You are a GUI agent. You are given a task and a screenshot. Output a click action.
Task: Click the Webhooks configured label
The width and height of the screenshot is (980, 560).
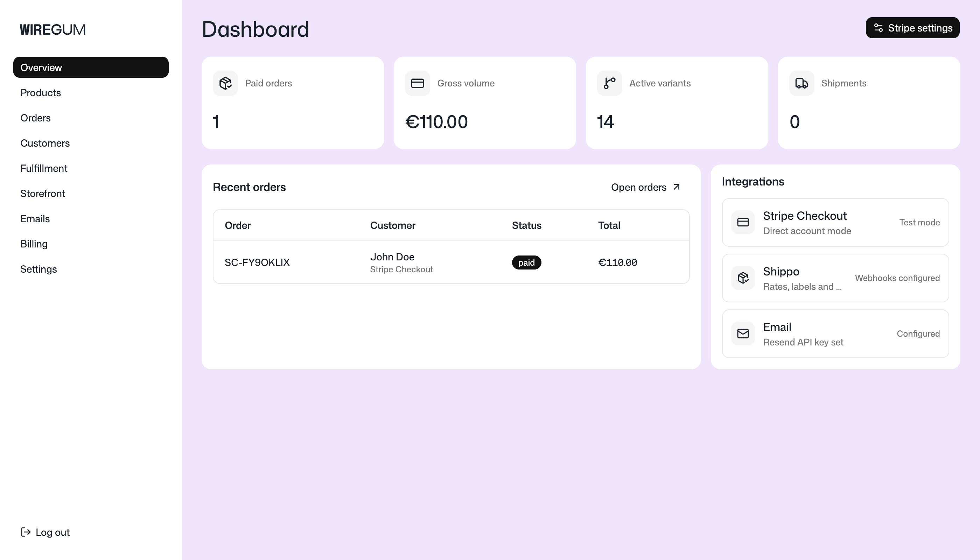(897, 278)
